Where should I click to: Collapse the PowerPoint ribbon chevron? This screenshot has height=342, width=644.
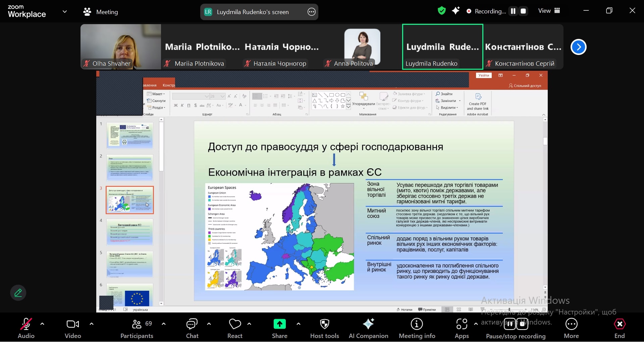pos(544,115)
